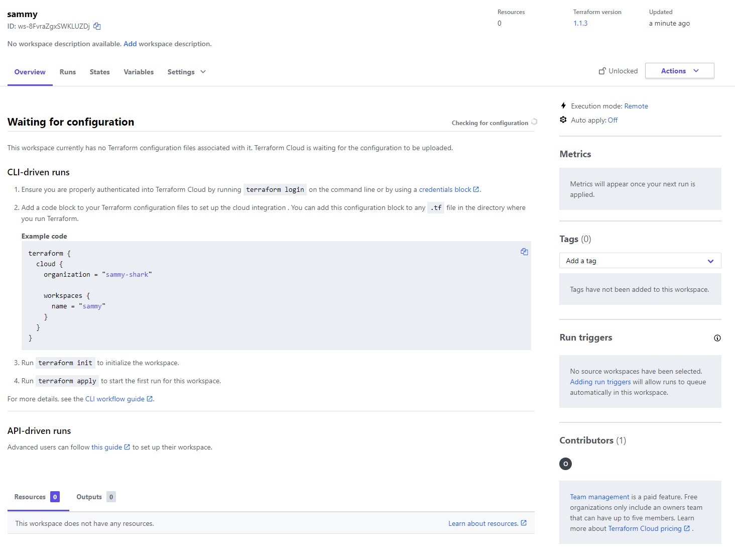The width and height of the screenshot is (735, 560).
Task: Click the sammy workspace title
Action: 22,14
